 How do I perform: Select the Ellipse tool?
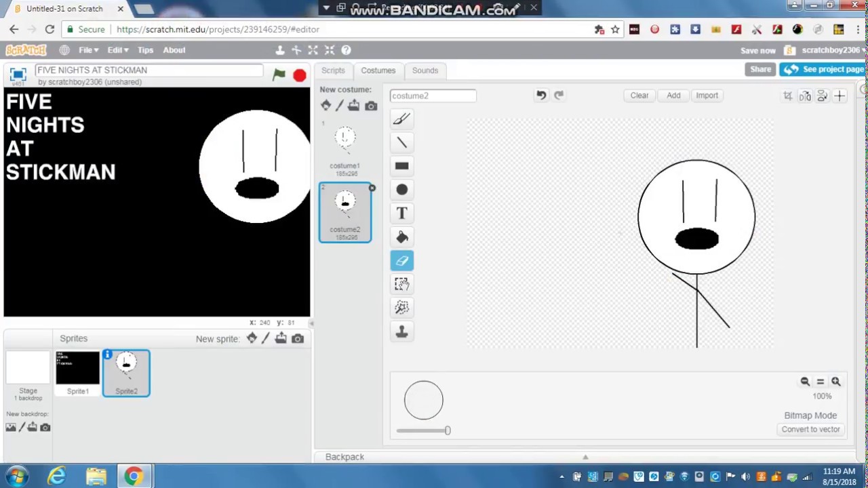pyautogui.click(x=401, y=190)
